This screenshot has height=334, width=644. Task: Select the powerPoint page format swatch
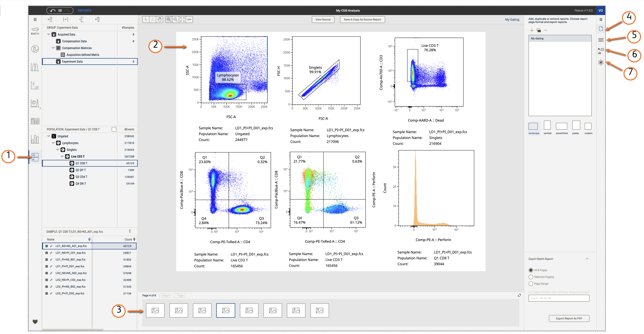pos(561,126)
